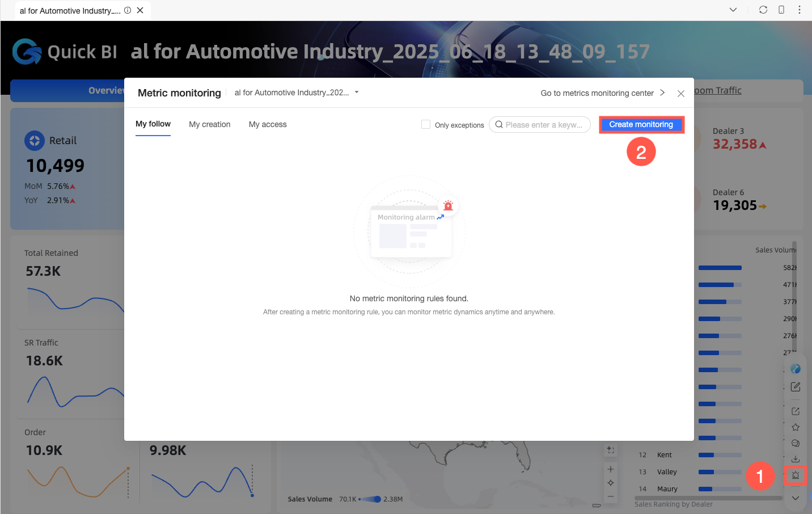The width and height of the screenshot is (812, 514).
Task: Click the Retail card icon
Action: [x=35, y=141]
